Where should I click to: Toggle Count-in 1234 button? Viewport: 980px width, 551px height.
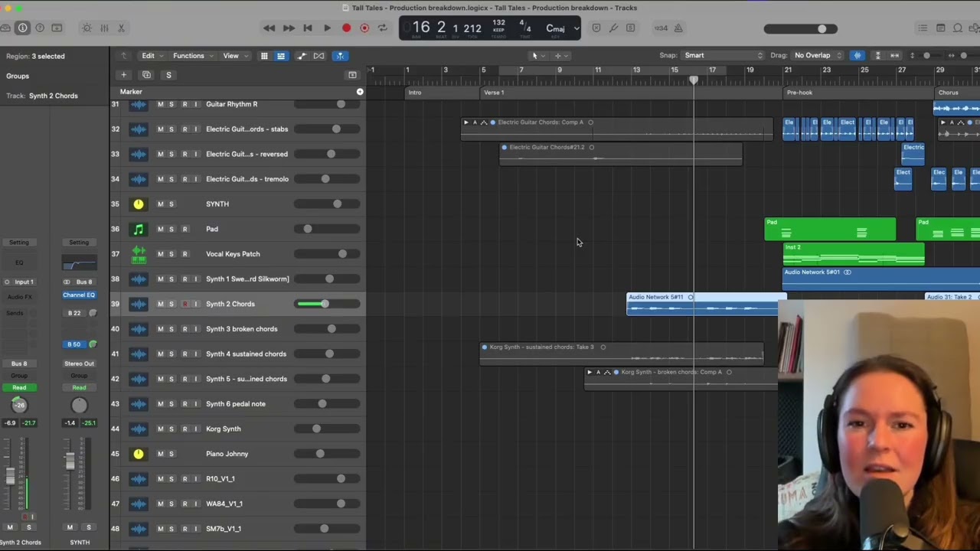tap(661, 28)
